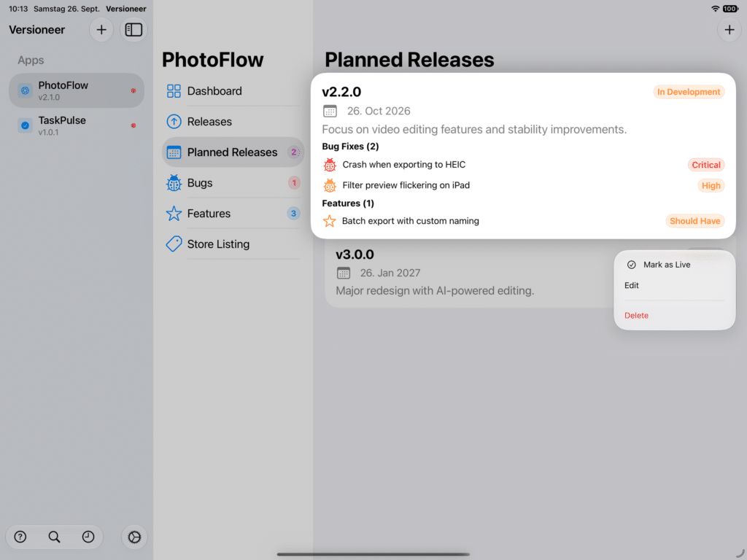
Task: Open the Dashboard section label
Action: (x=214, y=91)
